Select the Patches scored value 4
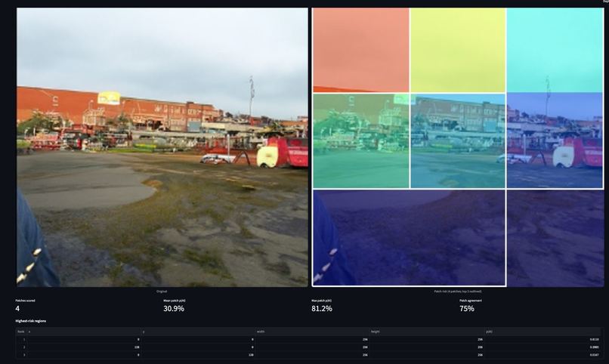This screenshot has width=609, height=364. pyautogui.click(x=17, y=309)
